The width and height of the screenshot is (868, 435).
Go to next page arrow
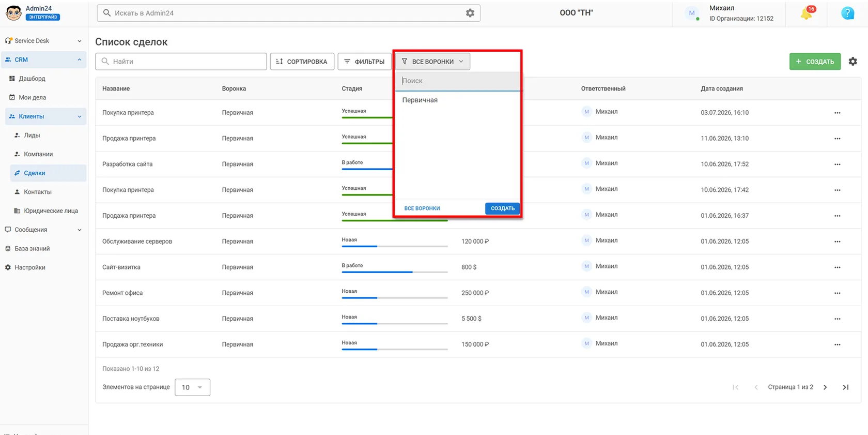pos(825,387)
